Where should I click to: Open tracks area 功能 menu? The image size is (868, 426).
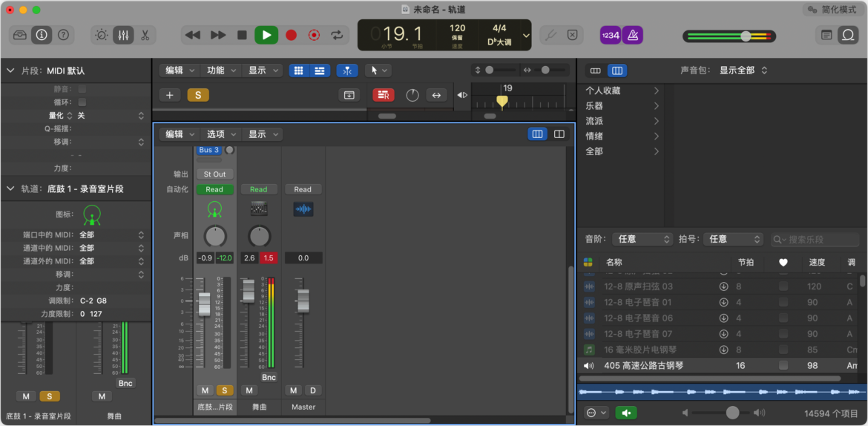click(x=220, y=71)
